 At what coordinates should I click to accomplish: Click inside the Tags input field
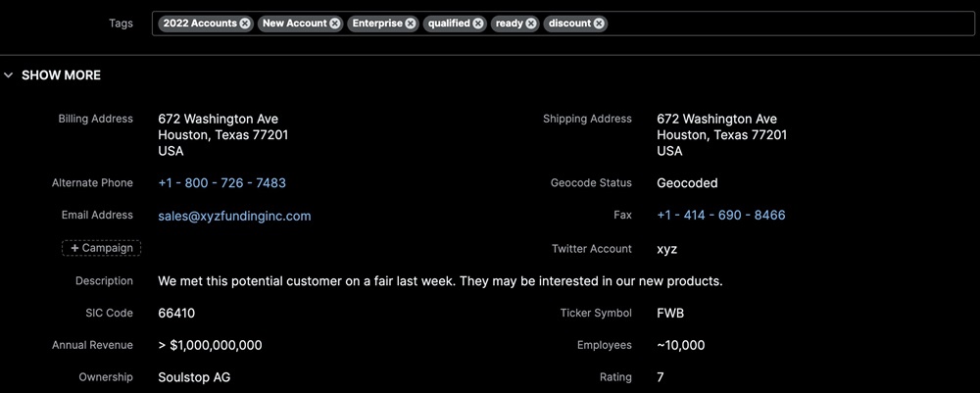click(x=784, y=24)
